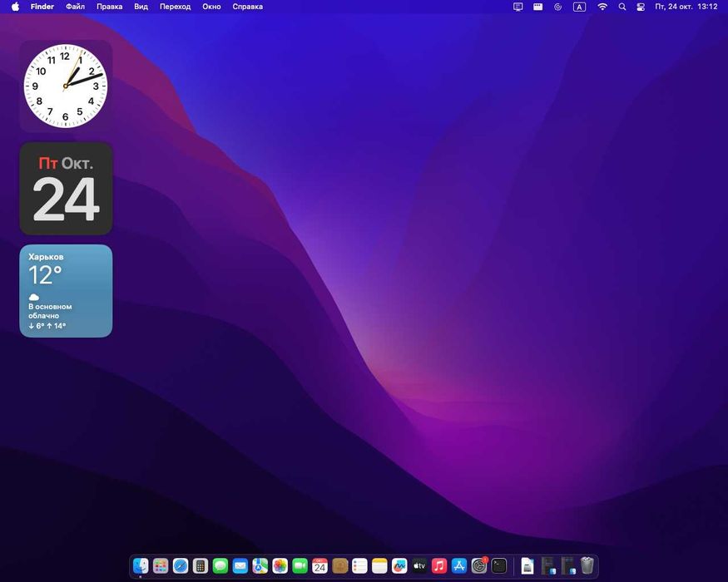Open the document file icon right of Terminal
The image size is (728, 582).
click(527, 565)
